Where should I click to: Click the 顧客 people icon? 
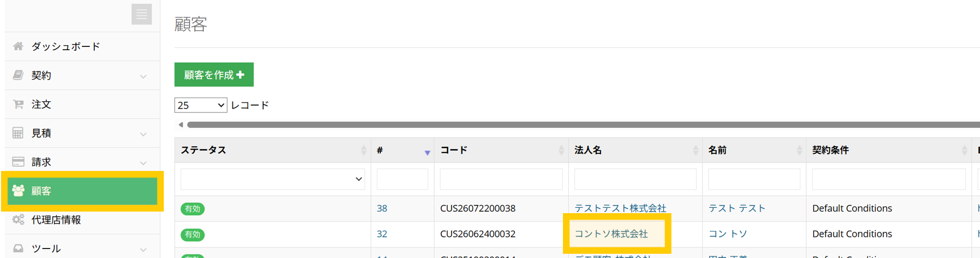[x=18, y=190]
